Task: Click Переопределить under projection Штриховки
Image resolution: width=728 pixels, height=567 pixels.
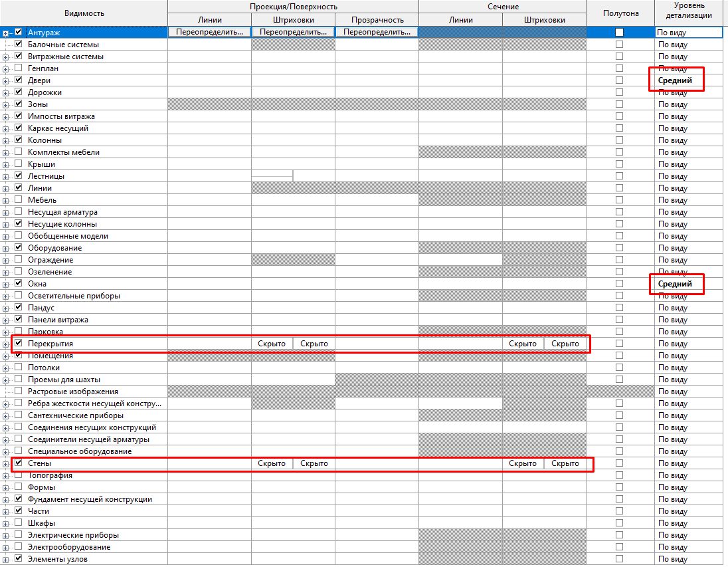Action: (293, 32)
